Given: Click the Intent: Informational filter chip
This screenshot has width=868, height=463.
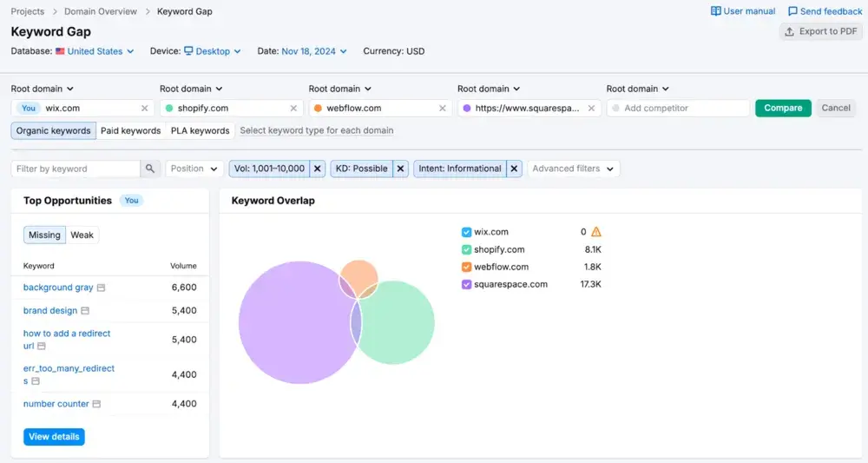Looking at the screenshot, I should click(x=460, y=169).
